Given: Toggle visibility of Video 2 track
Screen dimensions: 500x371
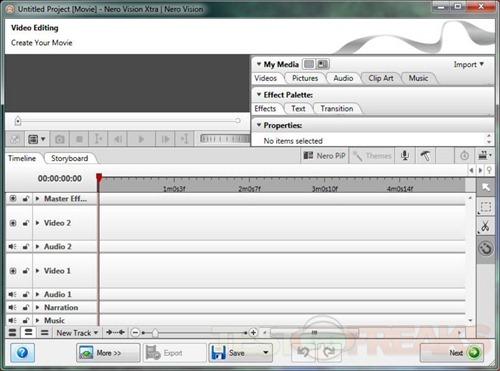Looking at the screenshot, I should pyautogui.click(x=13, y=223).
